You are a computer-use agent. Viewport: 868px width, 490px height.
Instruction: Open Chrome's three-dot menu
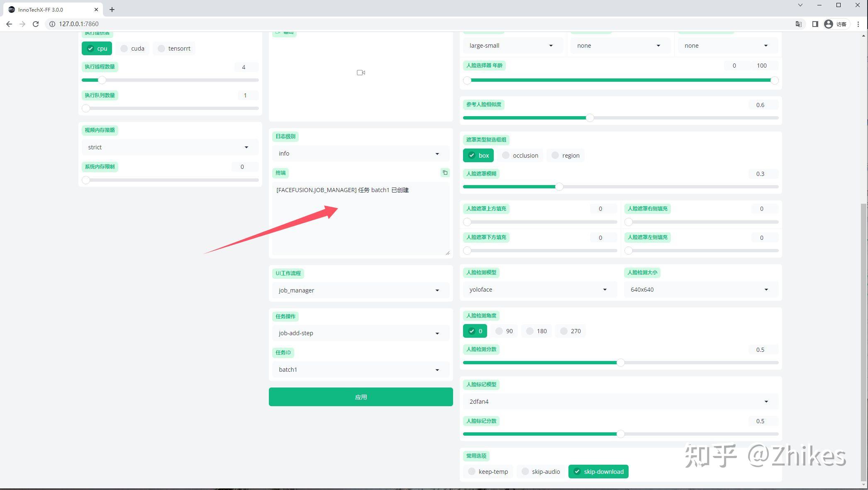(858, 24)
